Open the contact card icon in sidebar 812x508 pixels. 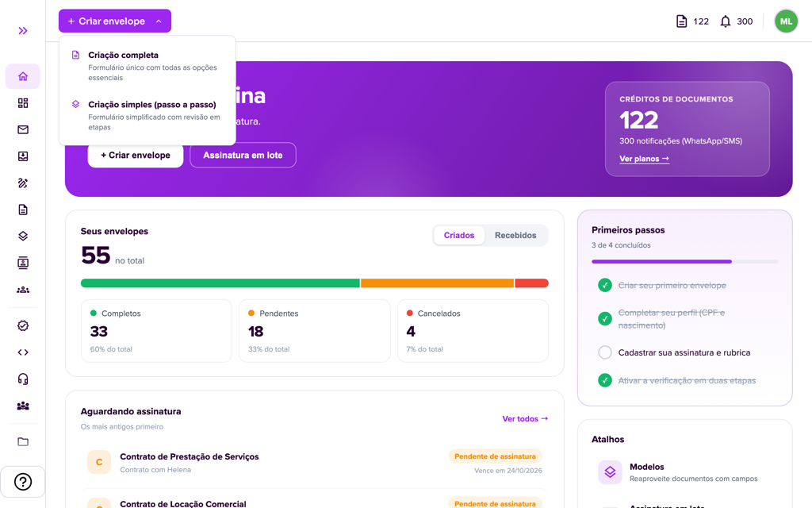pyautogui.click(x=23, y=263)
